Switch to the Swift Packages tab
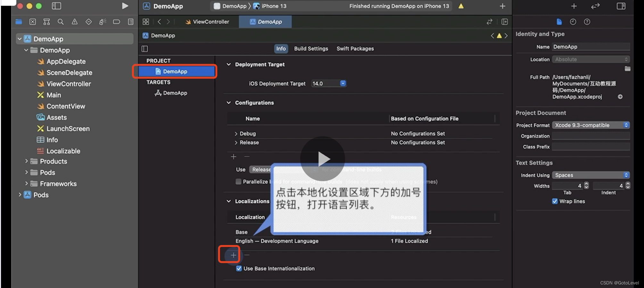The width and height of the screenshot is (644, 288). coord(355,48)
